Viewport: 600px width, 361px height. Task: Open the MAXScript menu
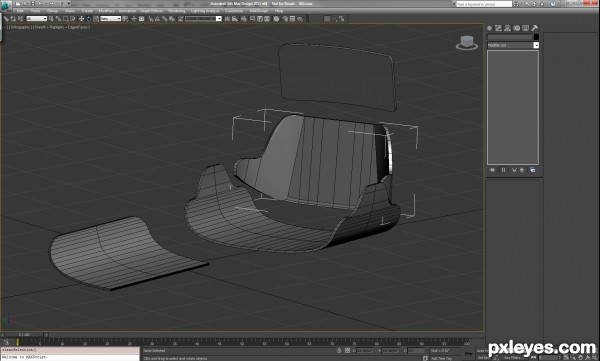click(259, 11)
